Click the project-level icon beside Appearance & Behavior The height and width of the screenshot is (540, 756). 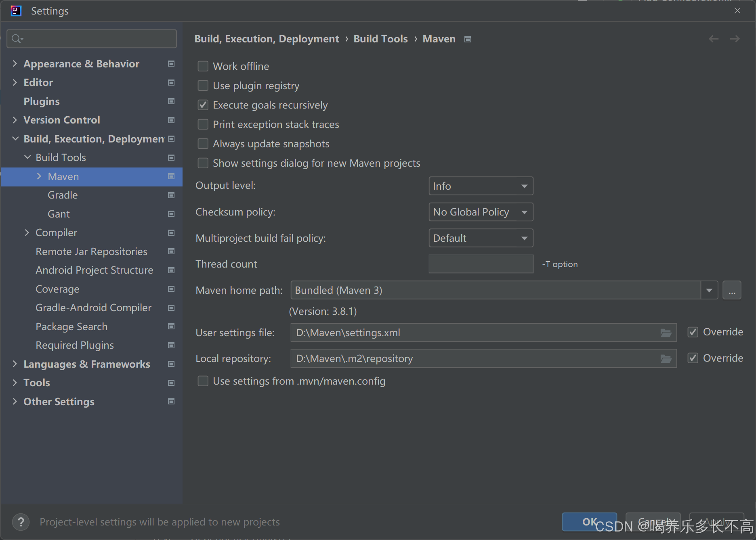pyautogui.click(x=171, y=64)
